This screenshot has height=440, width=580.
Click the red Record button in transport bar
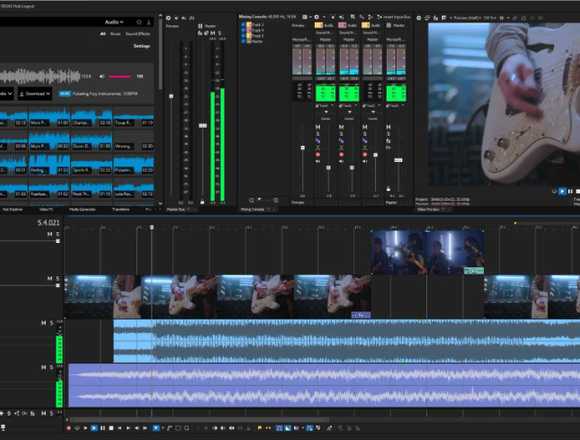[x=68, y=428]
